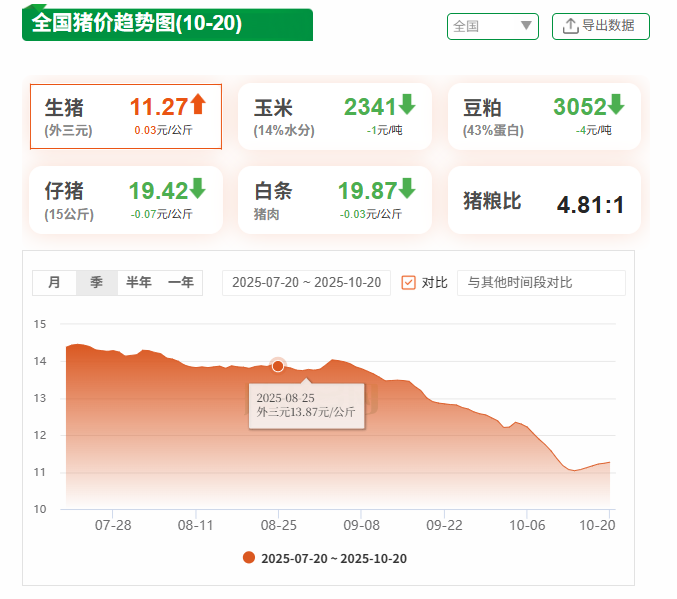Switch chart range to 月
This screenshot has height=599, width=677.
[x=54, y=283]
